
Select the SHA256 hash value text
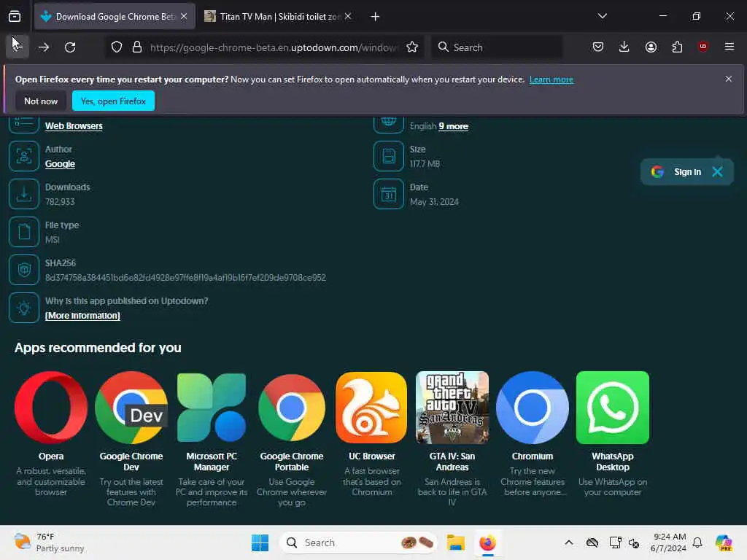[x=185, y=278]
